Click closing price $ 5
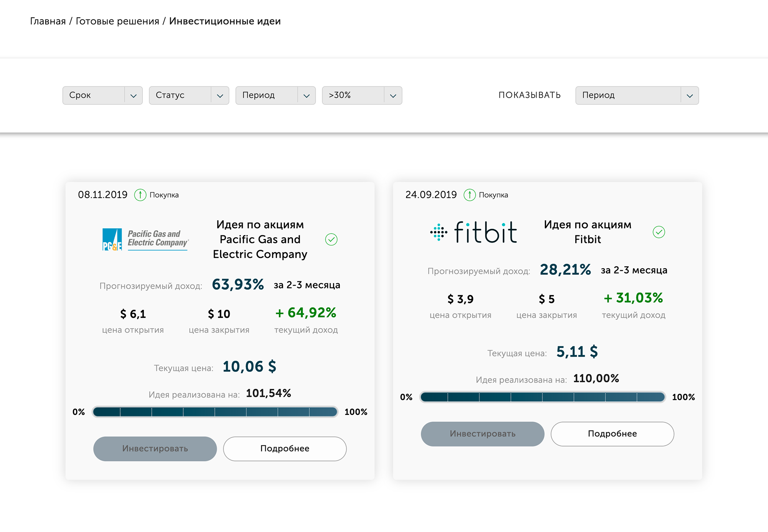The image size is (768, 532). point(546,299)
